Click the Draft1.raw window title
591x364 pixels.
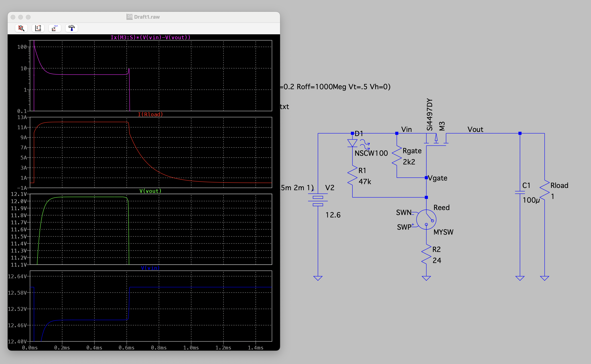point(147,17)
